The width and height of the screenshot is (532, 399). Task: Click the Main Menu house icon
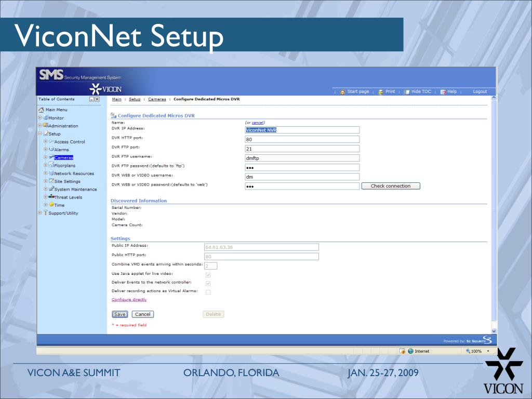(x=42, y=110)
